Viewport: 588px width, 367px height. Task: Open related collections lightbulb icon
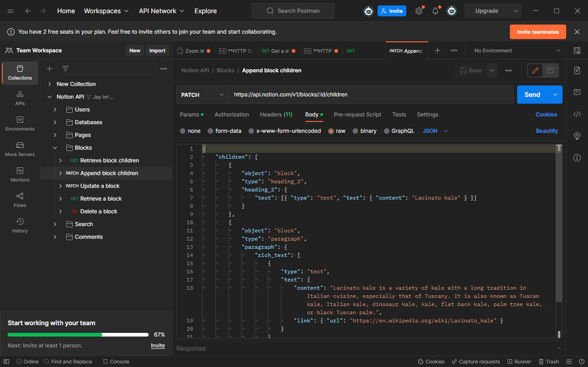[x=577, y=136]
